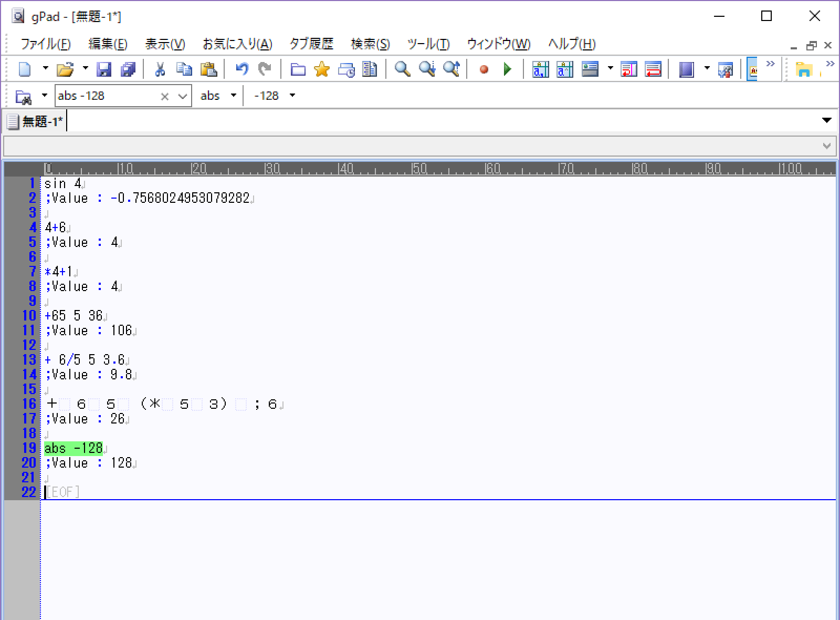Click the '-128' search keyword button
The height and width of the screenshot is (620, 840).
[266, 96]
